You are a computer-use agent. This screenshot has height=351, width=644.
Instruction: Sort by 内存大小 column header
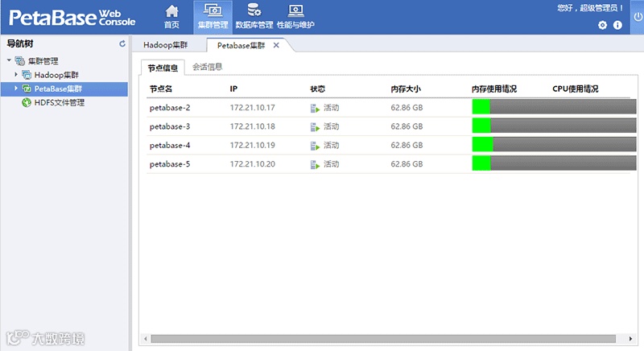pyautogui.click(x=406, y=89)
